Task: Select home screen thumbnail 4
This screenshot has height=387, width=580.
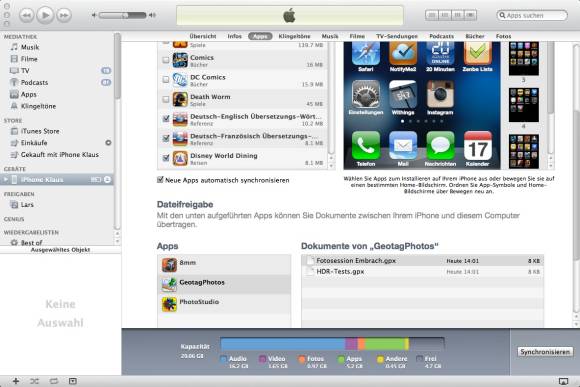Action: [x=523, y=105]
